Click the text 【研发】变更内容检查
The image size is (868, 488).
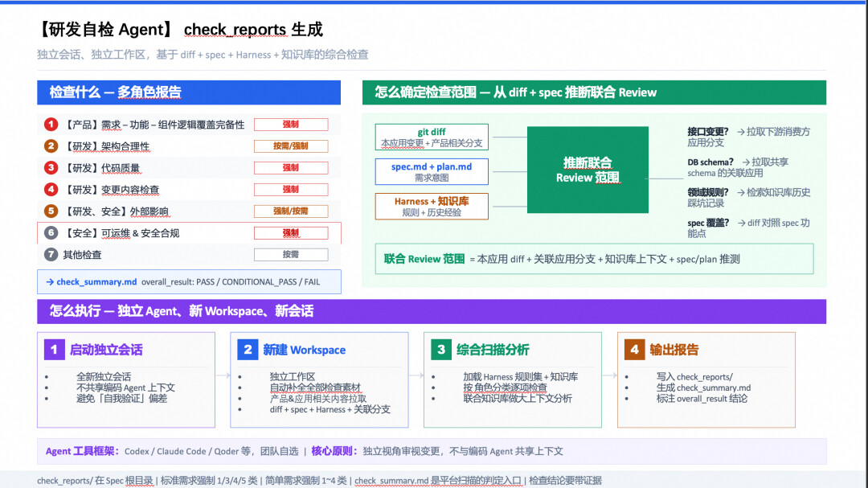[111, 190]
